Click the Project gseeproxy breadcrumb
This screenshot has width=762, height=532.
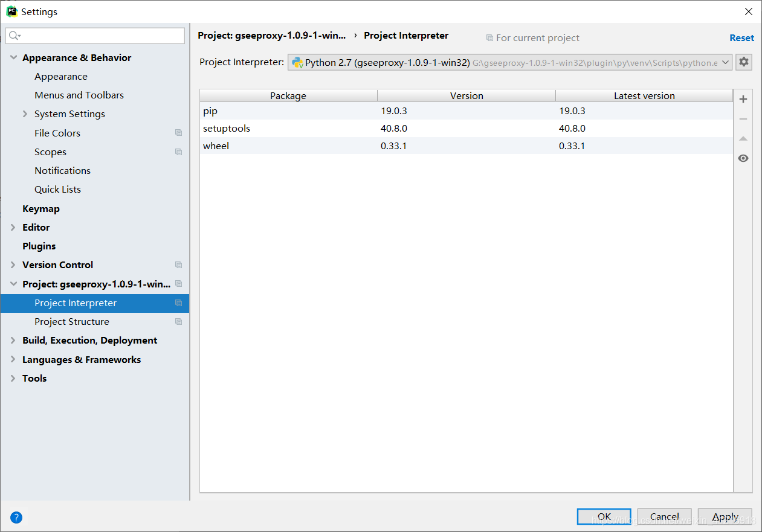pyautogui.click(x=272, y=36)
